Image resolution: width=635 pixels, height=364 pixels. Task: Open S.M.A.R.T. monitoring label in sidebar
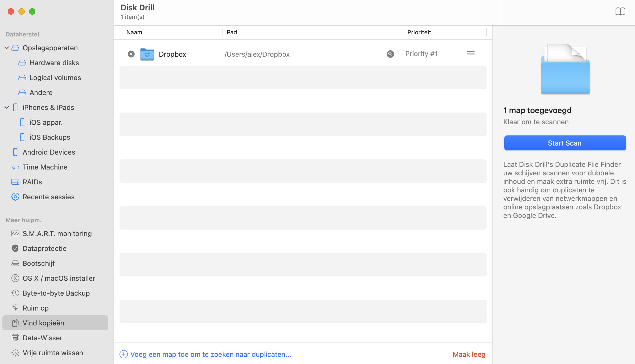click(57, 234)
